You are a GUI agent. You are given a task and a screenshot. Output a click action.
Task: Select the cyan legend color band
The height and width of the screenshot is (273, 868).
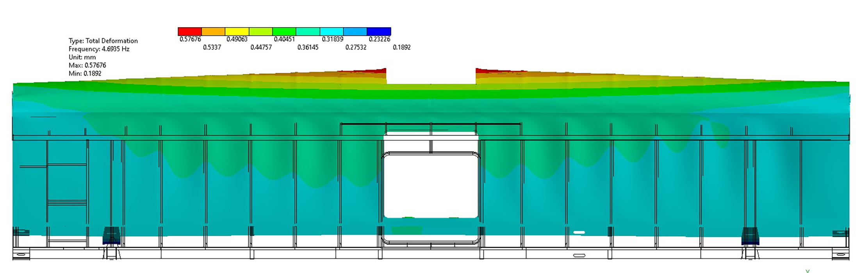coord(332,32)
